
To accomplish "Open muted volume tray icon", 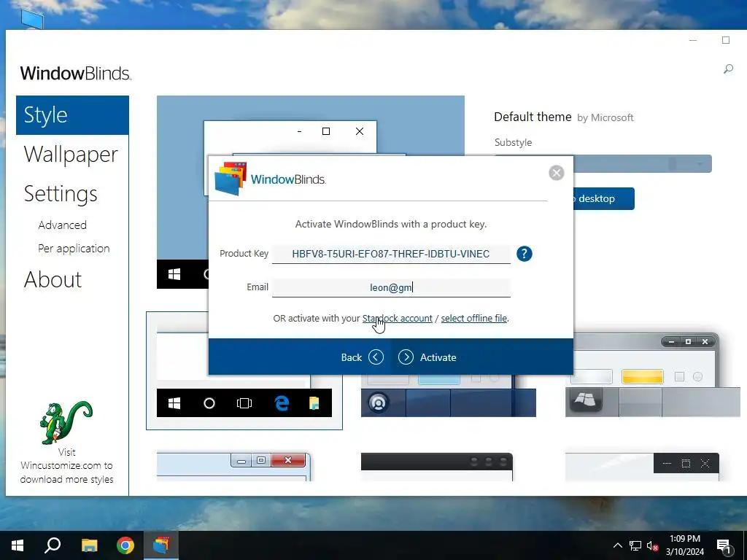I will tap(652, 545).
